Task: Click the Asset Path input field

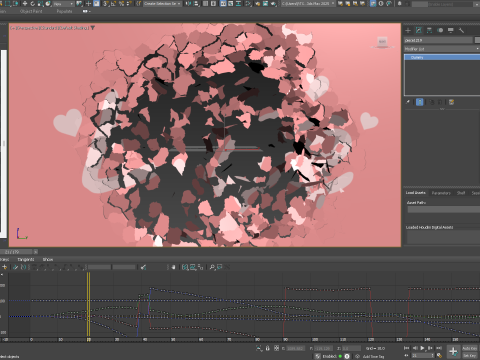Action: click(x=444, y=209)
